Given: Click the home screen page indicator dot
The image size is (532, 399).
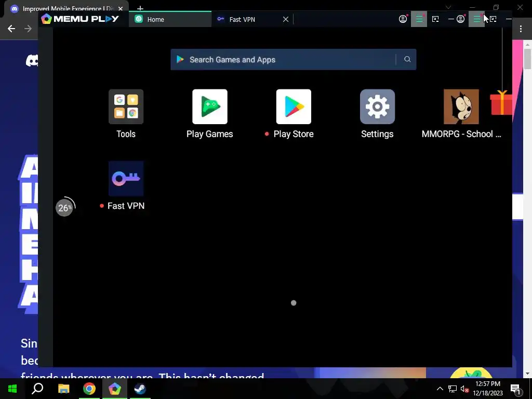Looking at the screenshot, I should [x=294, y=303].
